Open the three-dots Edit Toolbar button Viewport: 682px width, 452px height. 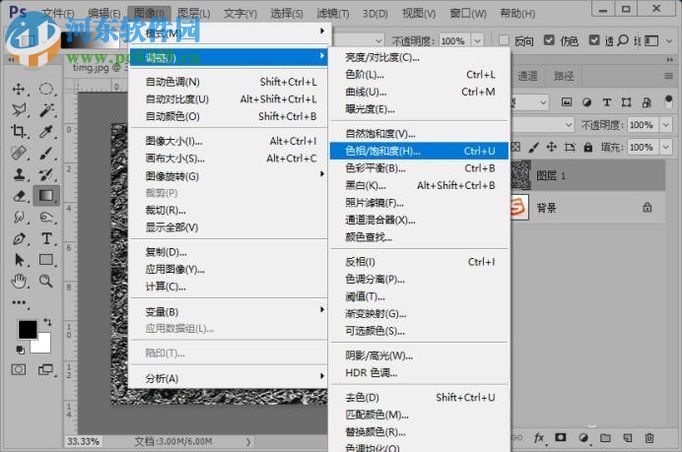[x=18, y=302]
